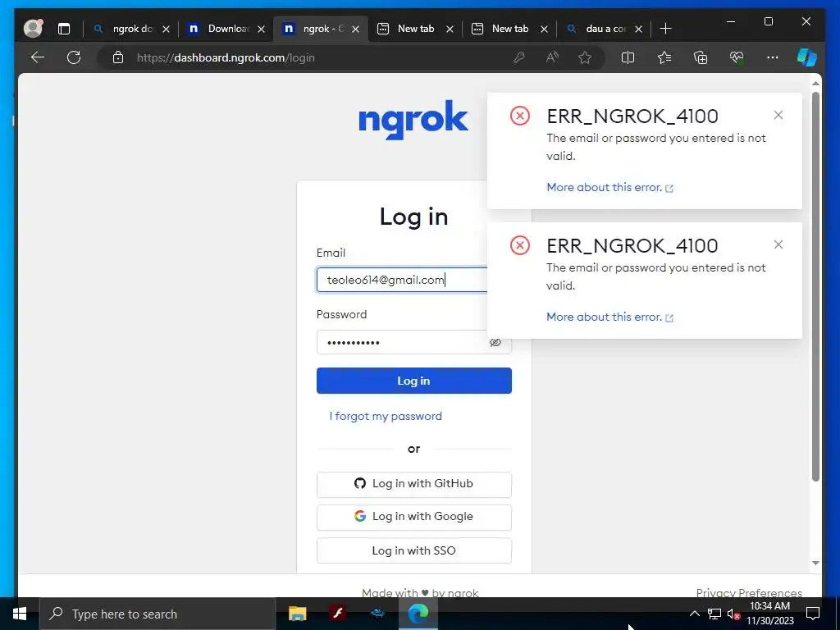Click the taskbar search box
Image resolution: width=840 pixels, height=630 pixels.
coord(157,614)
